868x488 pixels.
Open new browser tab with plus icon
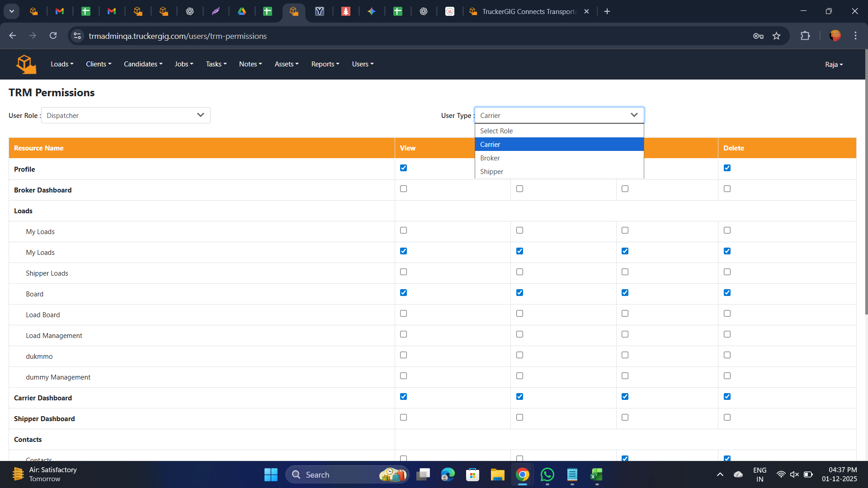(x=607, y=11)
